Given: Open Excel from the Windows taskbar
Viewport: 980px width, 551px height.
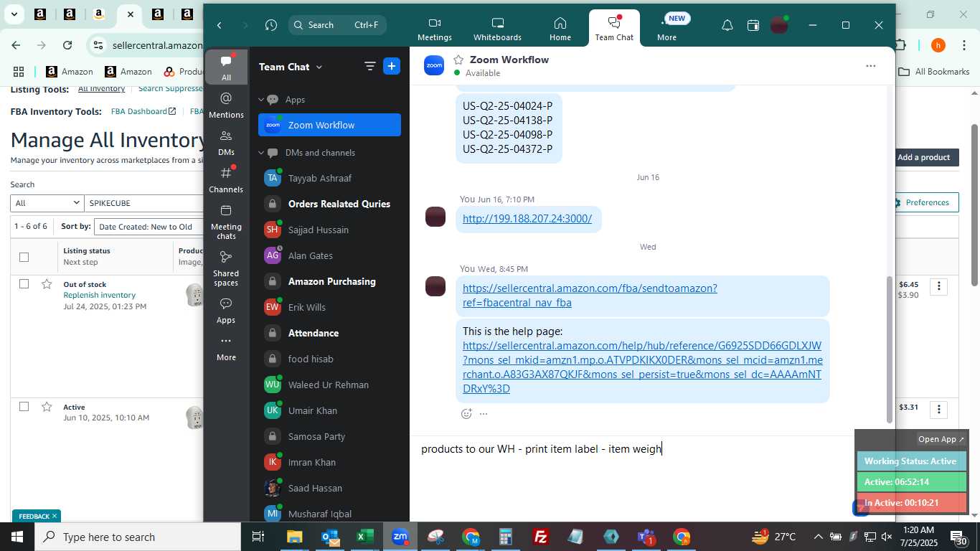Looking at the screenshot, I should [364, 537].
